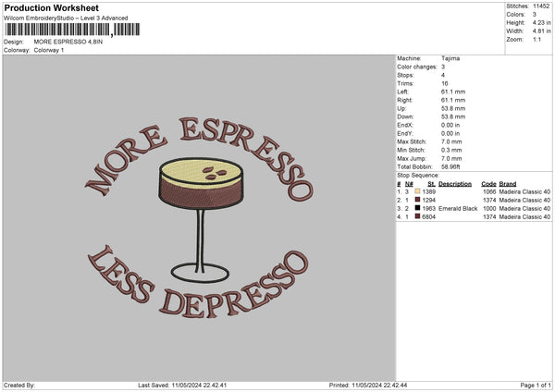Click the 'N#' column header
The height and width of the screenshot is (392, 555).
[x=409, y=184]
